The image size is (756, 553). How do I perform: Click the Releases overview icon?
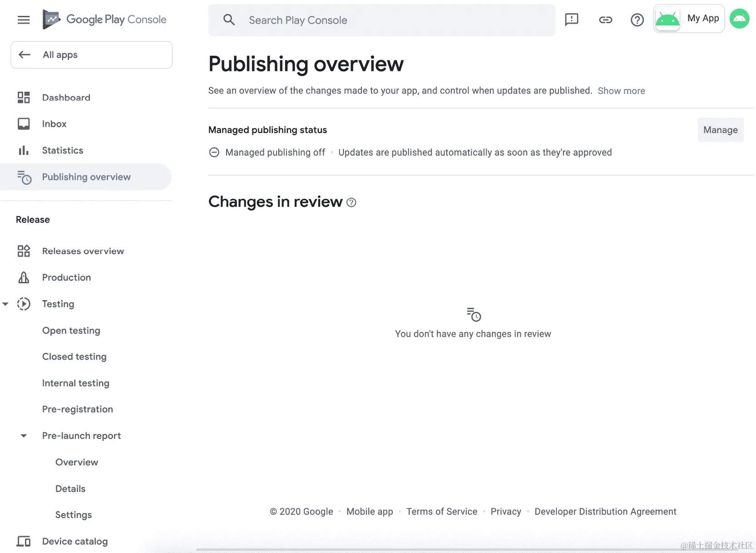coord(24,251)
